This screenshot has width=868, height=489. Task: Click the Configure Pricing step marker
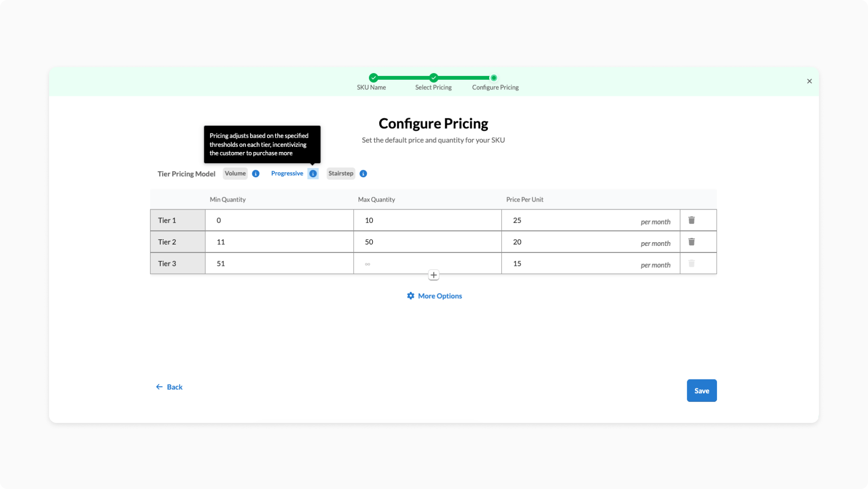[493, 78]
